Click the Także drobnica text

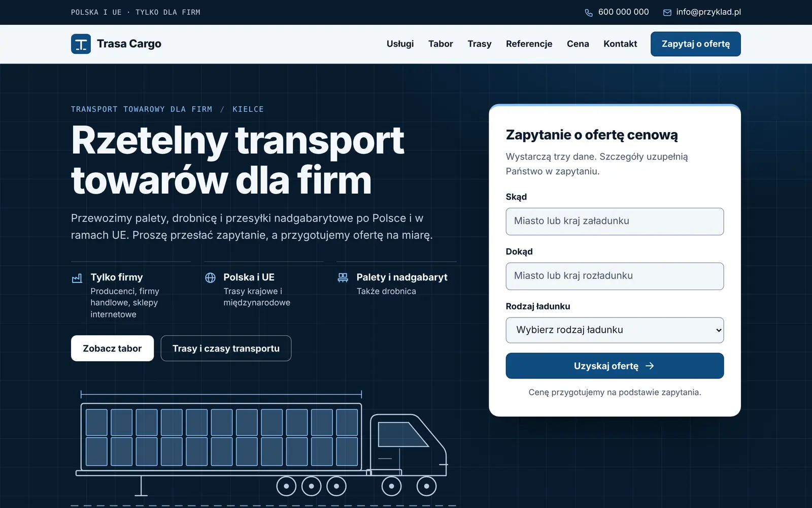(386, 291)
